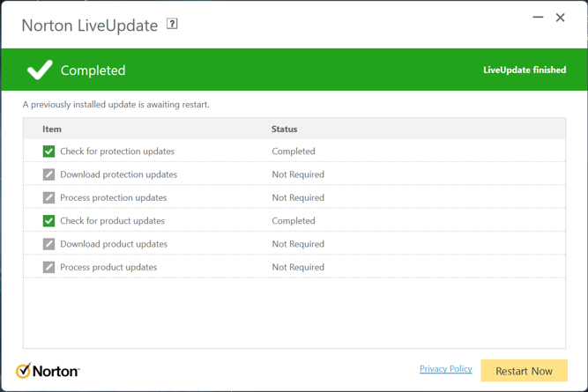Click green check beside Check for product updates

pyautogui.click(x=49, y=221)
